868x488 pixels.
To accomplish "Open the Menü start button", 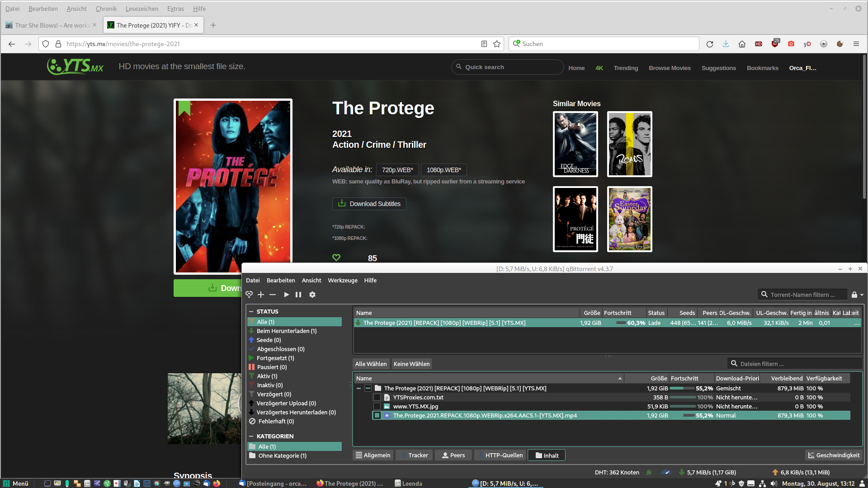I will [16, 483].
